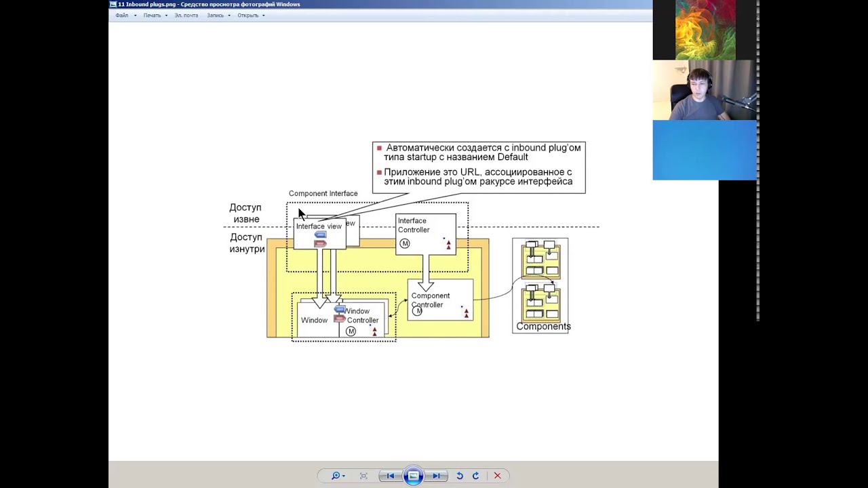Click the 'Доступ изнутри' label
868x488 pixels.
[247, 243]
